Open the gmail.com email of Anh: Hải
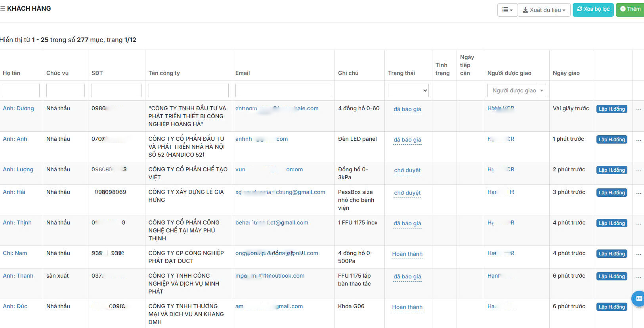This screenshot has width=644, height=328. point(280,192)
